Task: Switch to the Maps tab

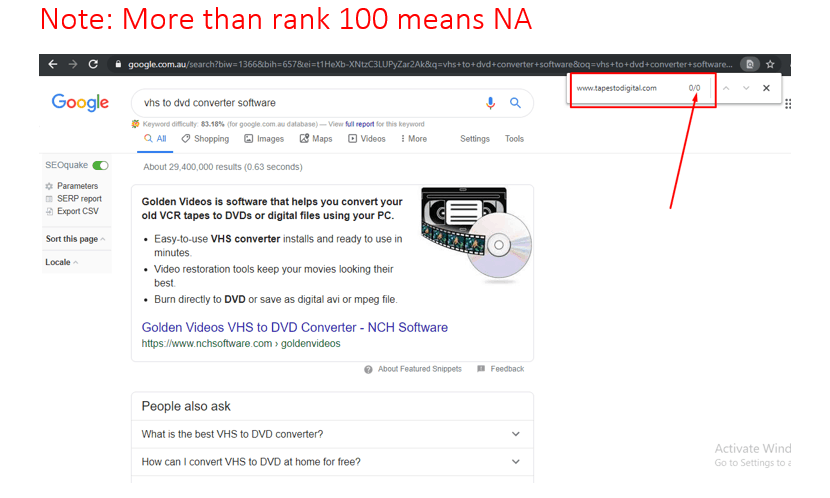Action: 315,139
